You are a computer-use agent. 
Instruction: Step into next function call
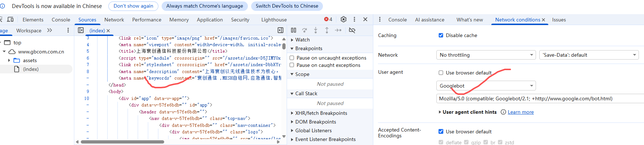pos(316,30)
